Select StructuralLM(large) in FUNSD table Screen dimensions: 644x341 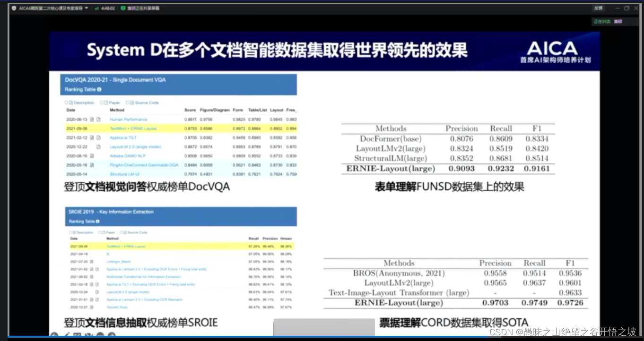coord(391,159)
